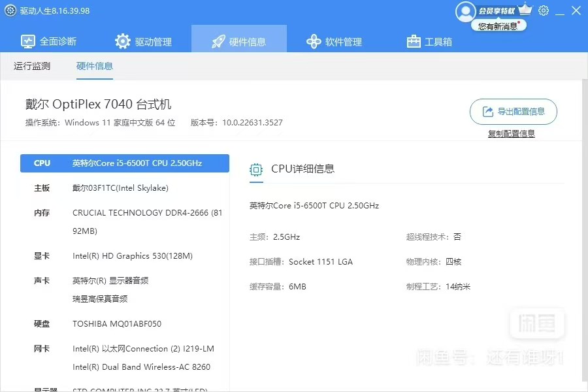Viewport: 588px width, 392px height.
Task: Click the 会员享特权 crown icon
Action: 525,9
